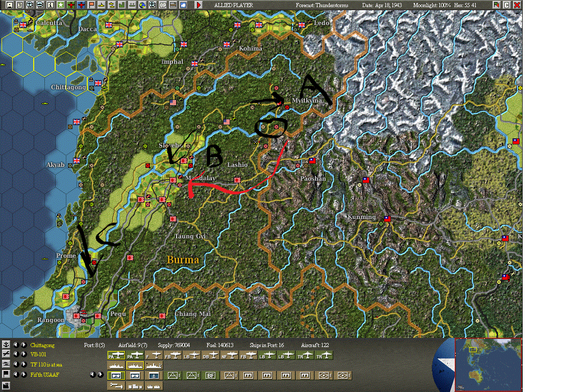The image size is (588, 392).
Task: Click the Supply: 769004 value
Action: click(x=174, y=345)
